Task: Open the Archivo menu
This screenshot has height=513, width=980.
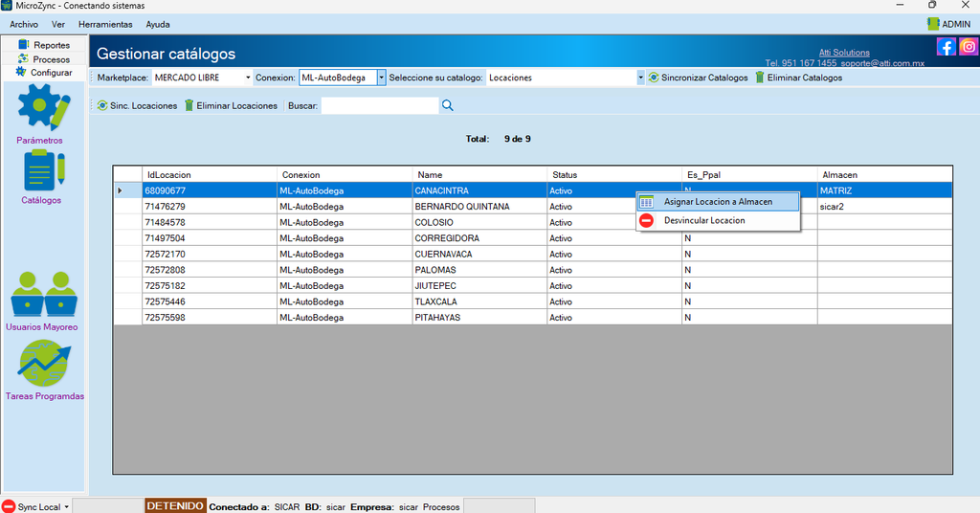Action: 24,24
